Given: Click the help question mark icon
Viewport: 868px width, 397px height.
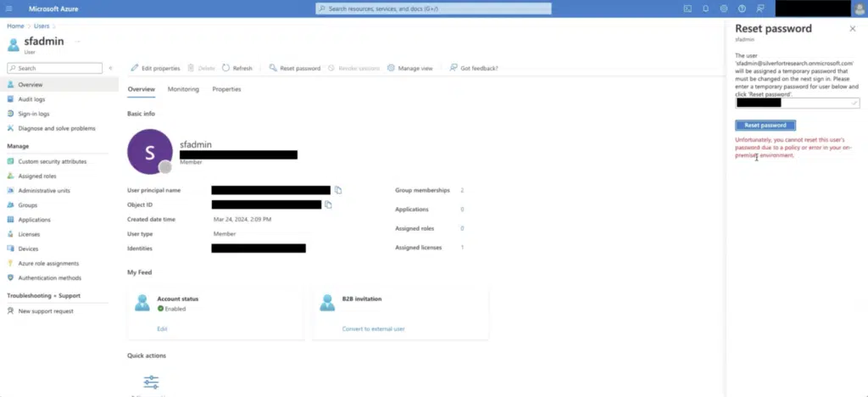Looking at the screenshot, I should tap(742, 8).
